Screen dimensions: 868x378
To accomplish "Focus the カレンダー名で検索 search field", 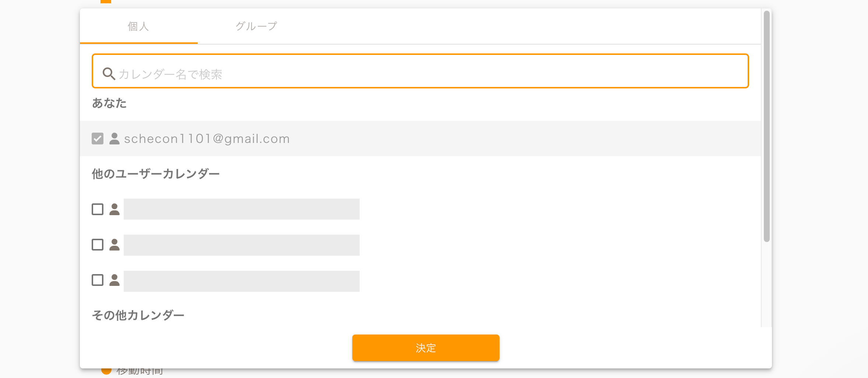I will tap(427, 74).
